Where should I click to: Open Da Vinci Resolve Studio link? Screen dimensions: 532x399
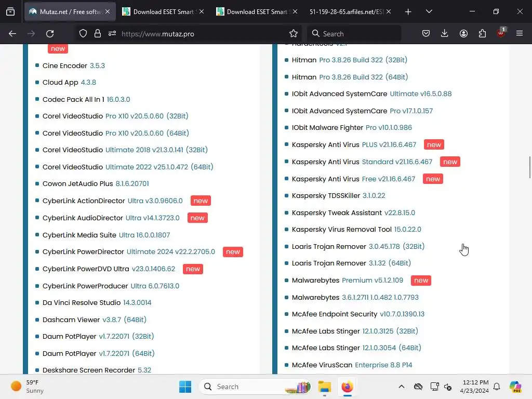pyautogui.click(x=97, y=303)
